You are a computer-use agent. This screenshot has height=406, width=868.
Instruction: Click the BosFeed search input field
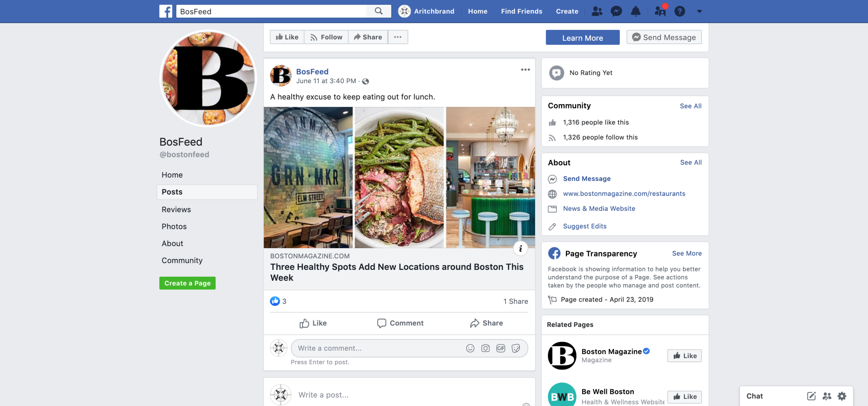tap(271, 11)
